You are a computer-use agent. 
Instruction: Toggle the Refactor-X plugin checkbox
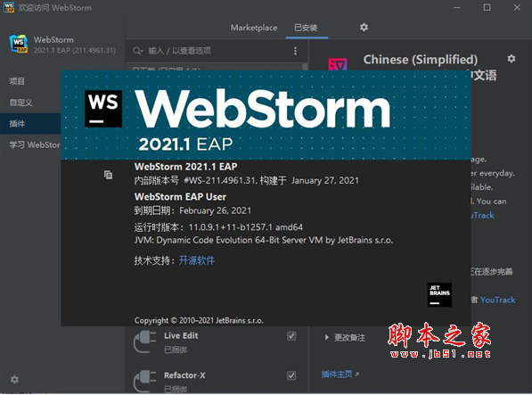[291, 375]
